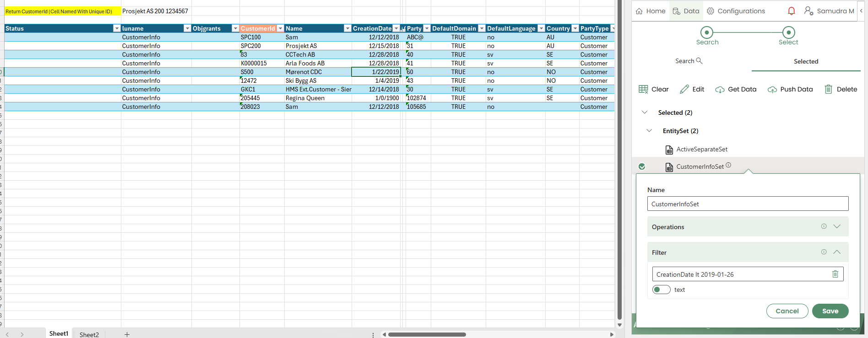Click the Save button

(830, 311)
